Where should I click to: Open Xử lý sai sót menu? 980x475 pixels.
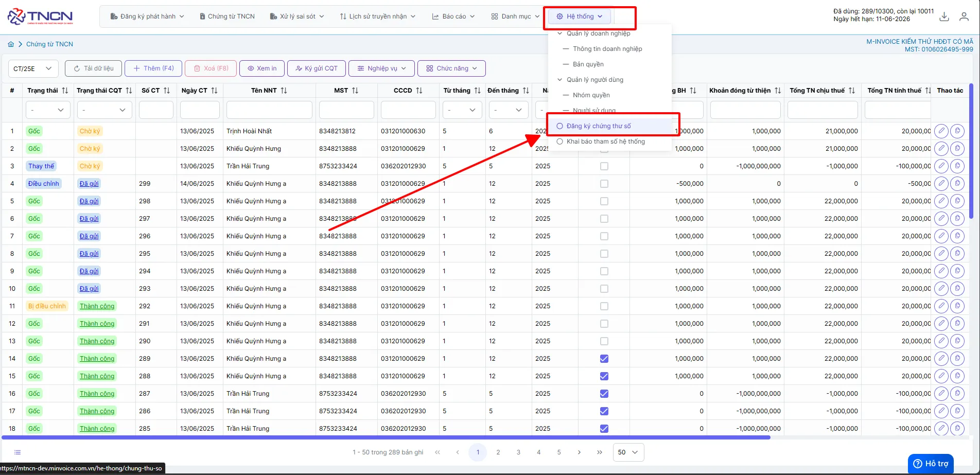[x=297, y=16]
